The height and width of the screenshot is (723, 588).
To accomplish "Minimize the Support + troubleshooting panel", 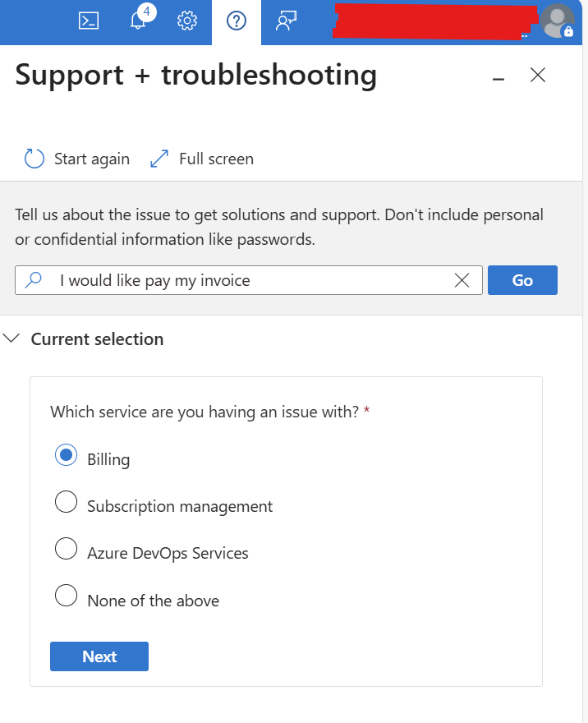I will point(498,80).
